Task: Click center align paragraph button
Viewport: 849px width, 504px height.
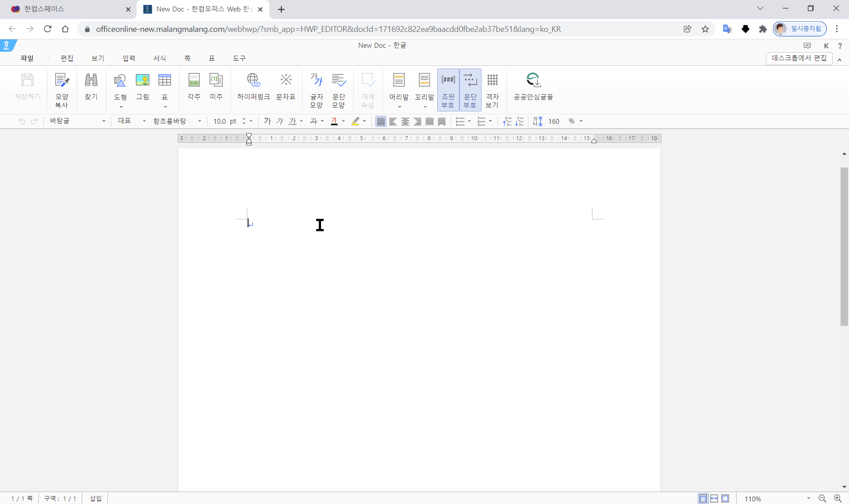Action: (x=405, y=122)
